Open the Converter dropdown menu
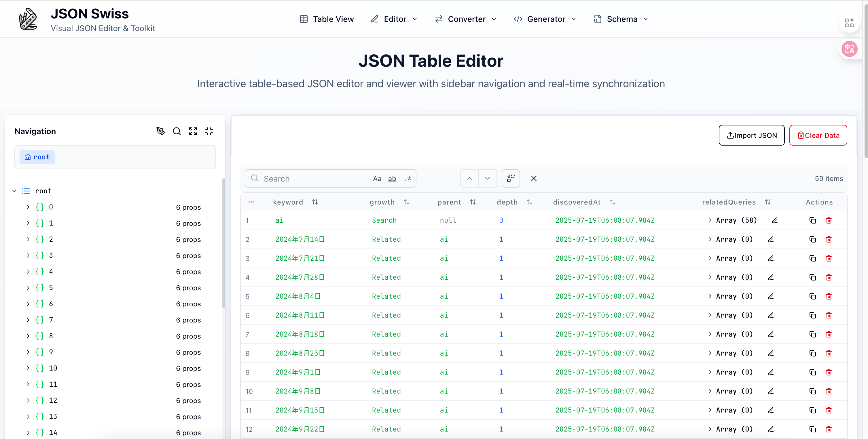This screenshot has width=868, height=439. click(466, 19)
